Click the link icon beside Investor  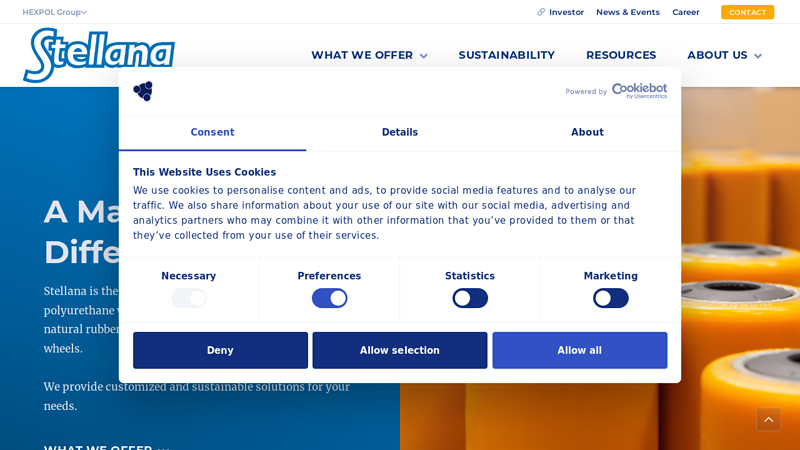pyautogui.click(x=541, y=12)
